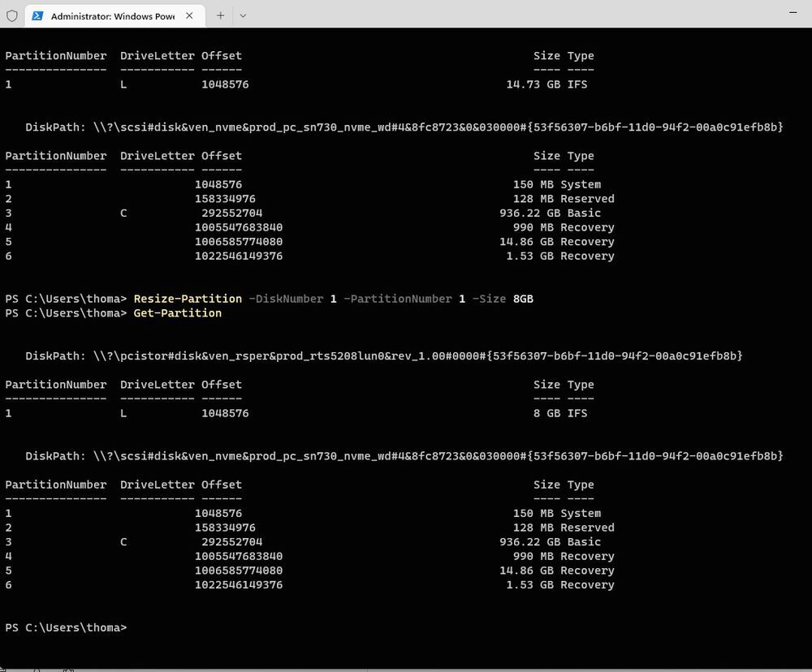Click the -PartitionNumber parameter text
Image resolution: width=812 pixels, height=672 pixels.
coord(398,299)
